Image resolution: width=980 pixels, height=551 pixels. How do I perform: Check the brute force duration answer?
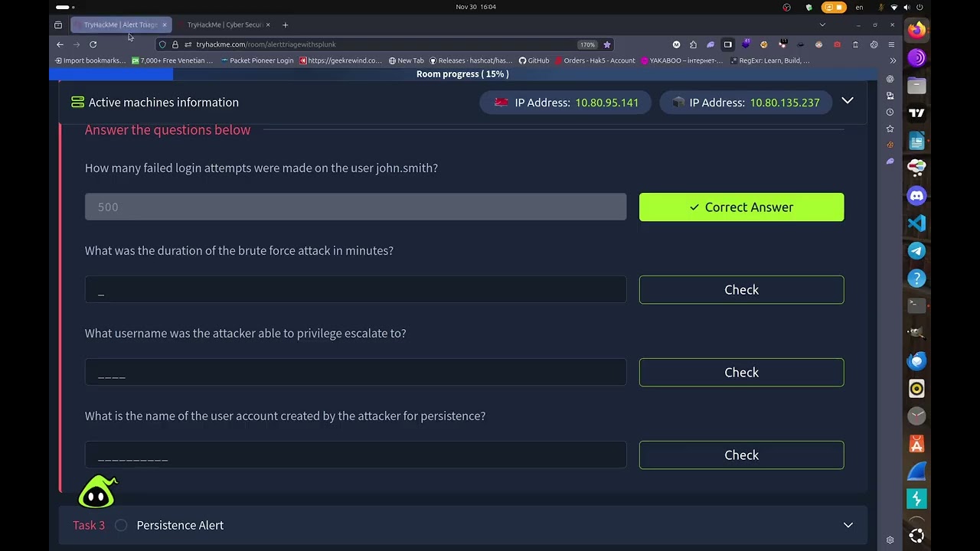741,289
